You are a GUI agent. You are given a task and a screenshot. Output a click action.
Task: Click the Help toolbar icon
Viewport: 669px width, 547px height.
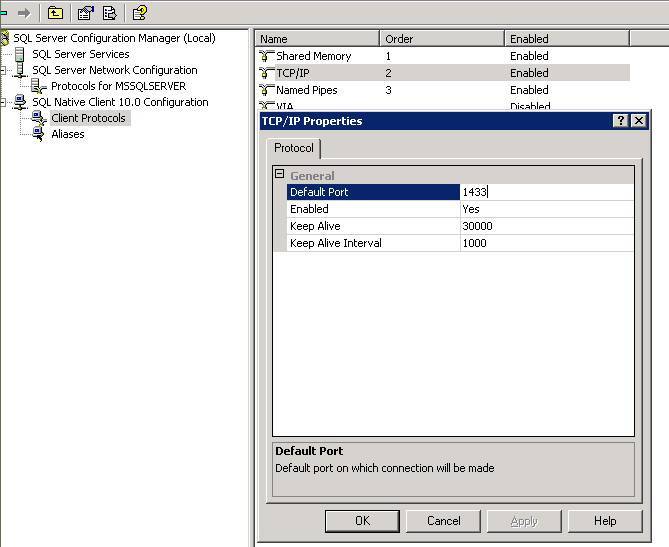(x=140, y=13)
